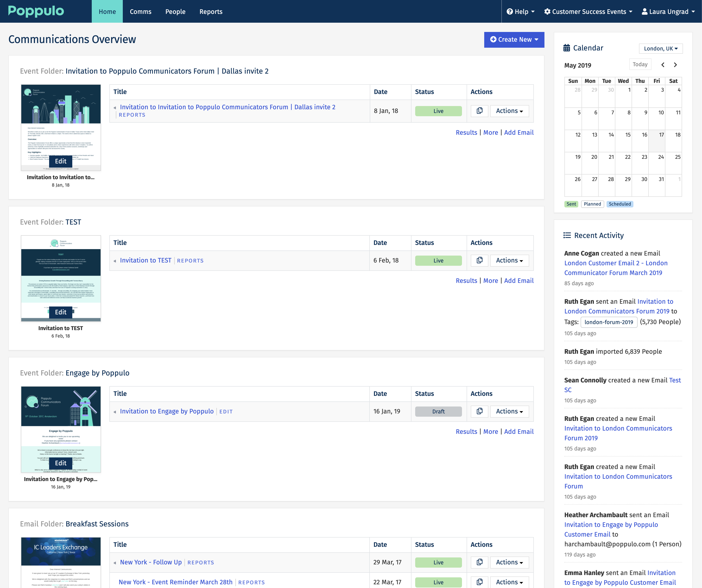
Task: Click the gear icon beside Customer Success Events
Action: click(547, 11)
